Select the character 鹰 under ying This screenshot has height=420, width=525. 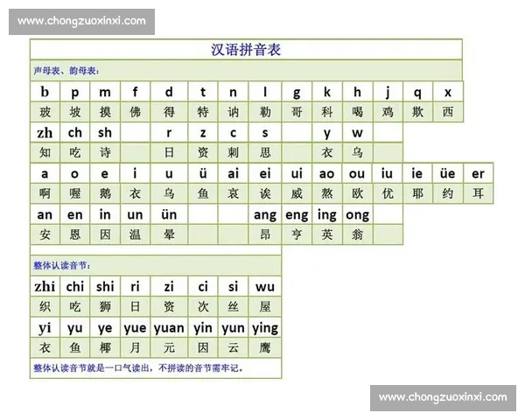265,347
